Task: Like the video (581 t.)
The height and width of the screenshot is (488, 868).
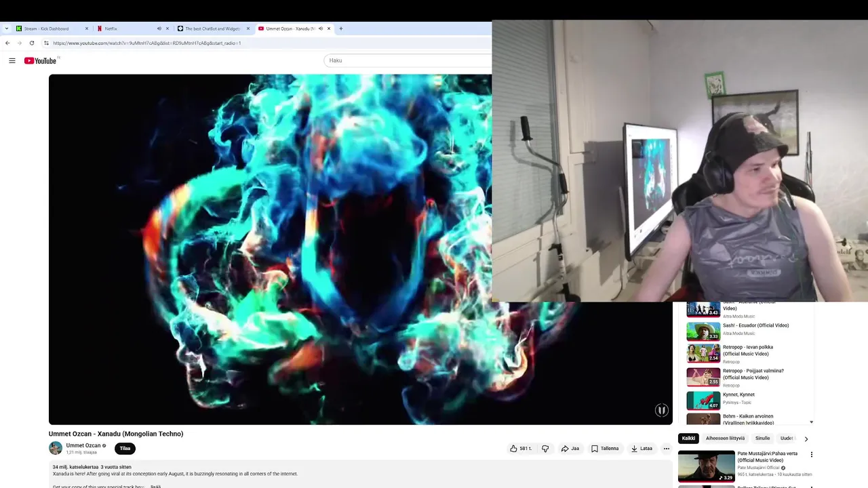Action: [x=521, y=448]
